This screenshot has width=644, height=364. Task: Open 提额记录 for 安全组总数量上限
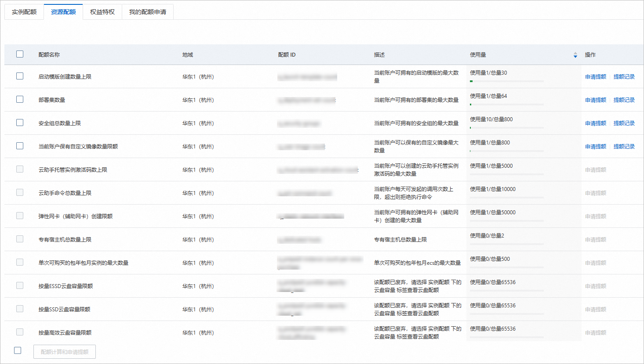(x=624, y=123)
